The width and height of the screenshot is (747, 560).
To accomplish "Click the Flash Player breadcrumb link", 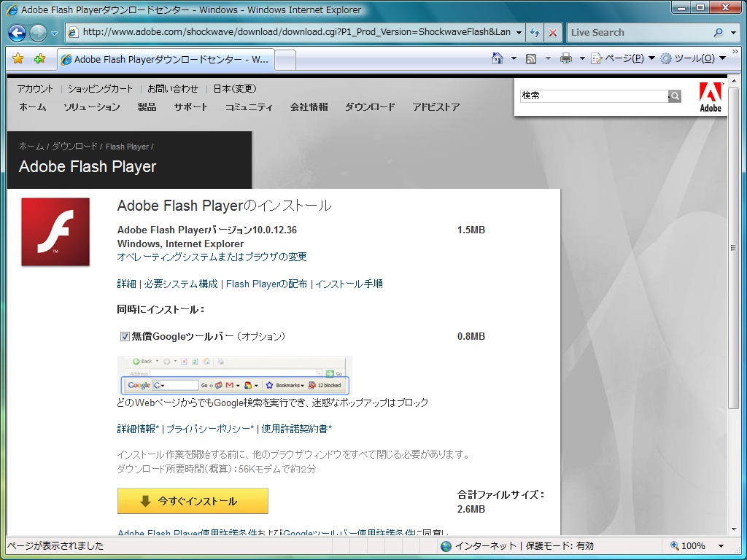I will pos(127,147).
